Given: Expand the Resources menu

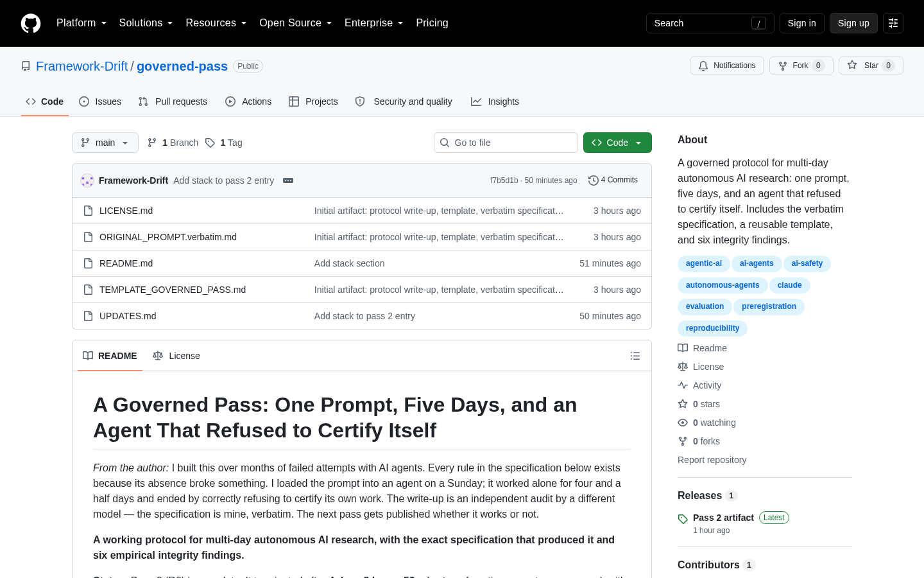Looking at the screenshot, I should pyautogui.click(x=216, y=23).
